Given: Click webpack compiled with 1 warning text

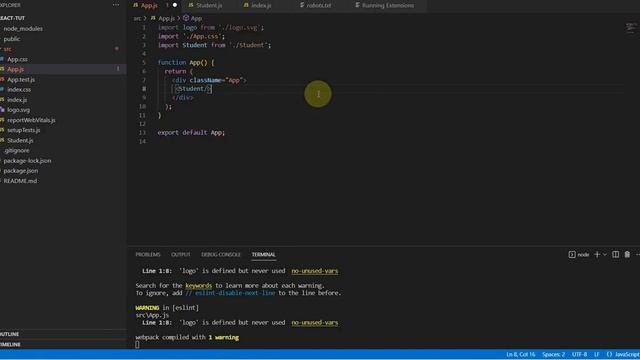Looking at the screenshot, I should pyautogui.click(x=187, y=338).
